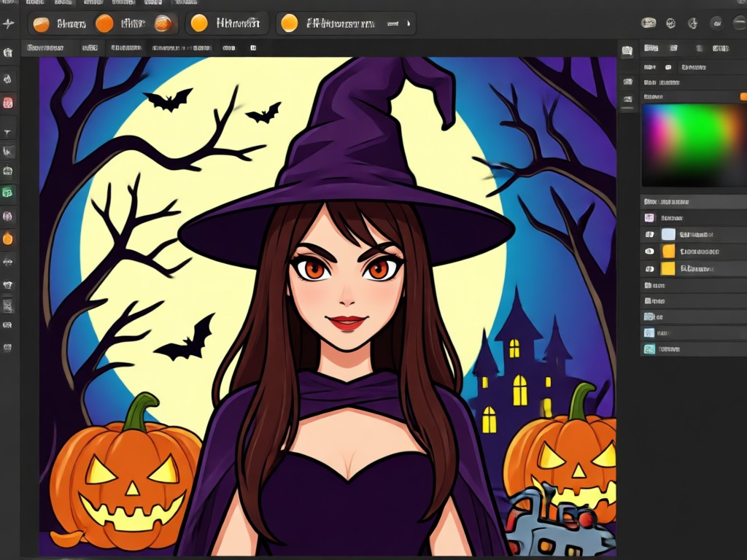Open the first tab of the right panel
Screen dimensions: 747x560
point(651,48)
